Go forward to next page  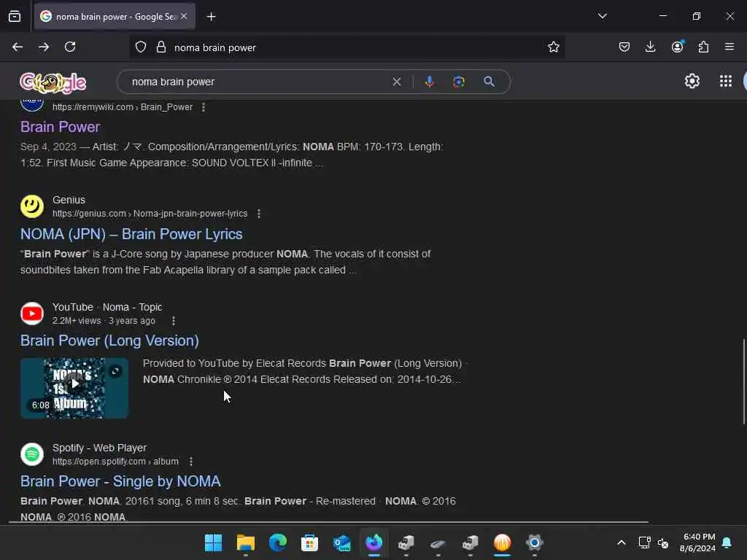tap(44, 47)
